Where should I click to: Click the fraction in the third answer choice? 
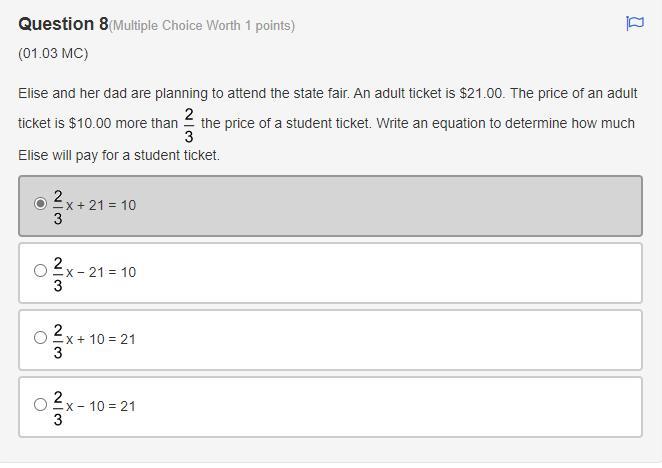[x=58, y=340]
